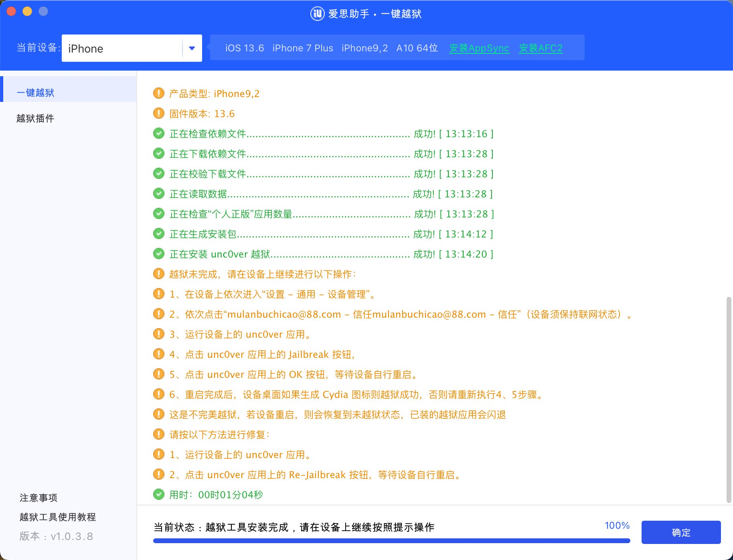Click the warning icon beside 1、运行设备上的 unc0ver 应用

tap(159, 454)
